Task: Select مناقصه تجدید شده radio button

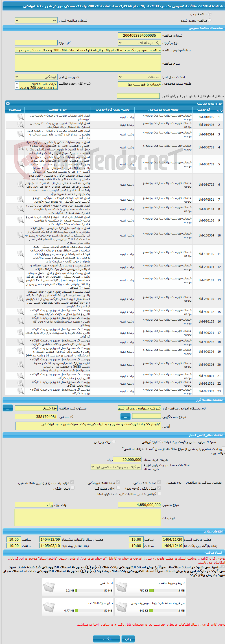Action: coord(209,20)
